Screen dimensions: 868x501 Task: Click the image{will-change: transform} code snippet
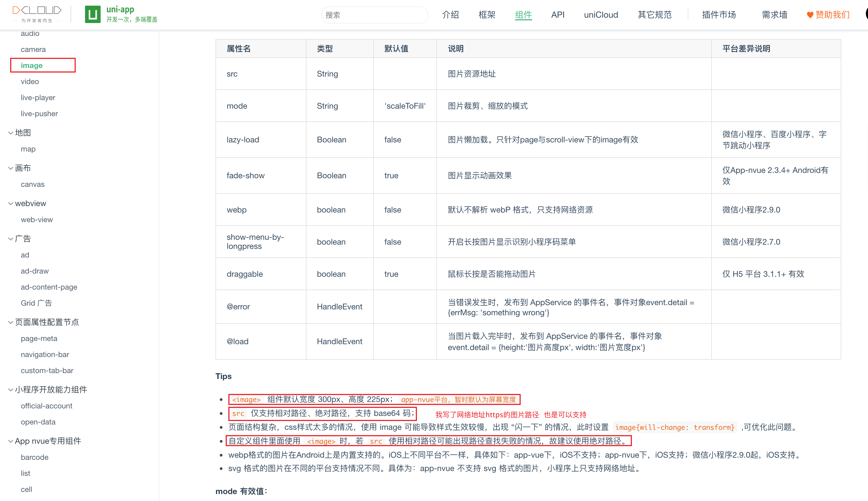(674, 427)
